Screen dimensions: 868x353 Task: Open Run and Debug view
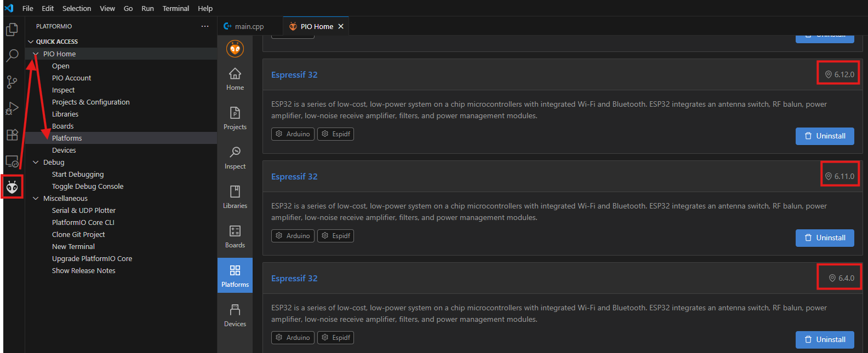[x=12, y=108]
